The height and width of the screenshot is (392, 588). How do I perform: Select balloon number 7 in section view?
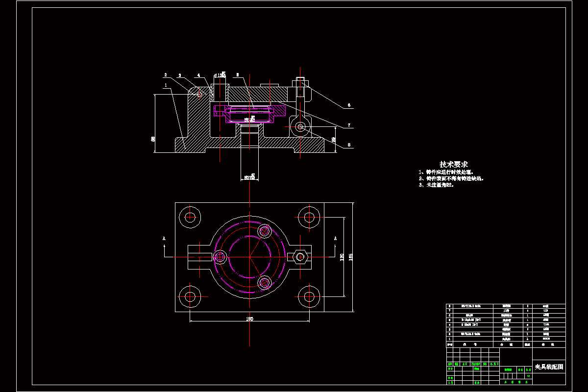tap(349, 125)
